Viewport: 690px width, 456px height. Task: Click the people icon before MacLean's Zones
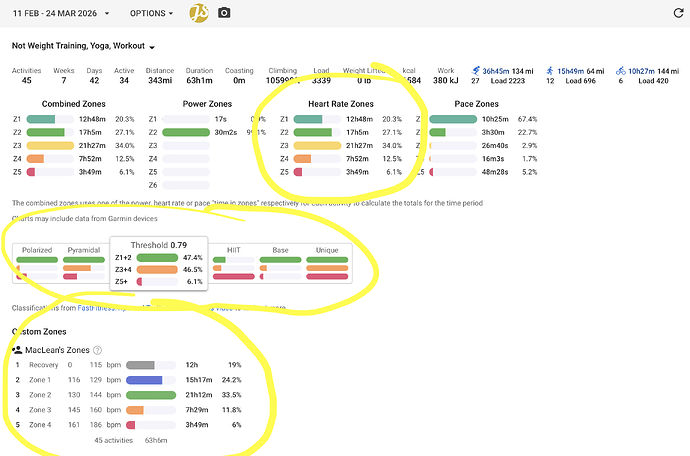coord(17,350)
